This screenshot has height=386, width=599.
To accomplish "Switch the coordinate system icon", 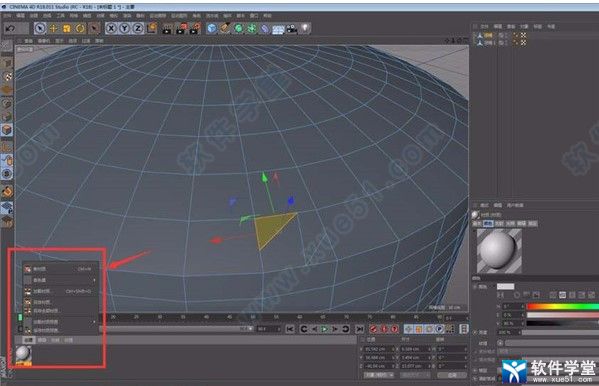I will tap(152, 28).
